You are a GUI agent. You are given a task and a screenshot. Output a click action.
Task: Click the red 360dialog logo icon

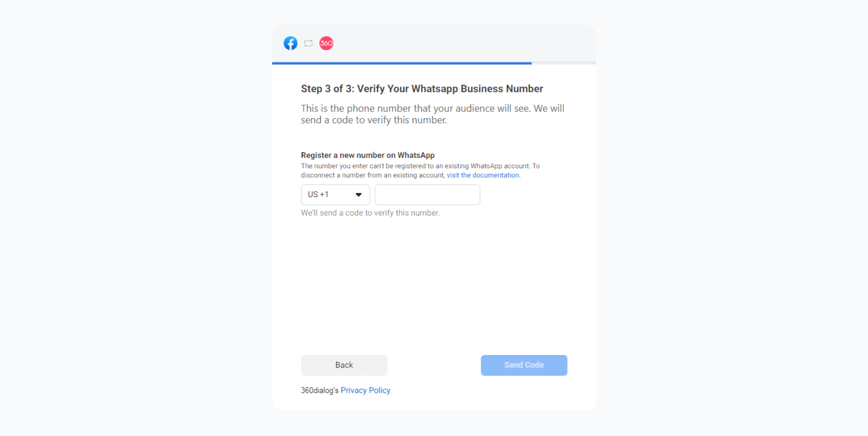(x=326, y=43)
